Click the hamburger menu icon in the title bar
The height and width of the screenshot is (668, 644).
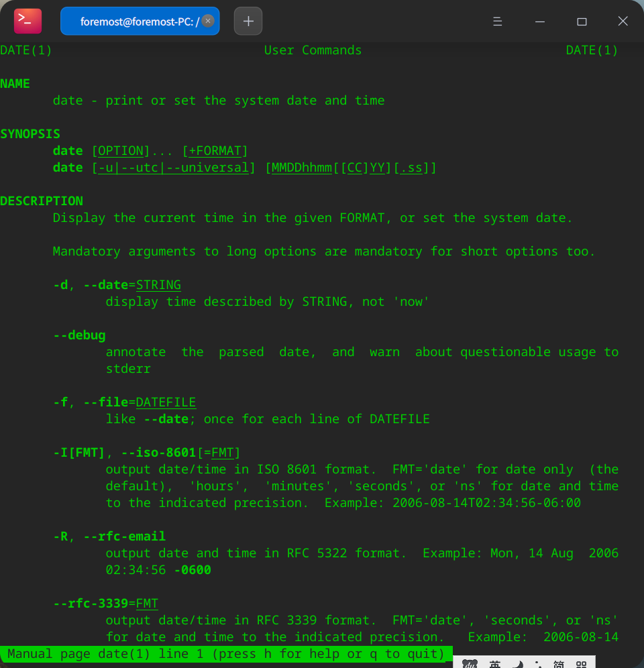tap(497, 21)
